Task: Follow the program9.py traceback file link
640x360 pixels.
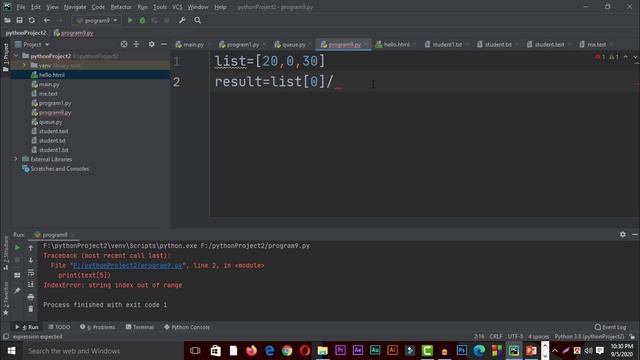Action: pyautogui.click(x=128, y=265)
